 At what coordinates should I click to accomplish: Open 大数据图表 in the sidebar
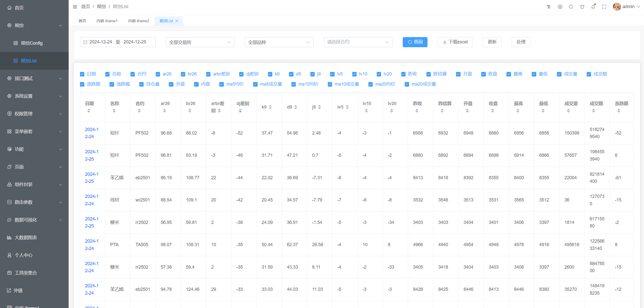point(34,238)
